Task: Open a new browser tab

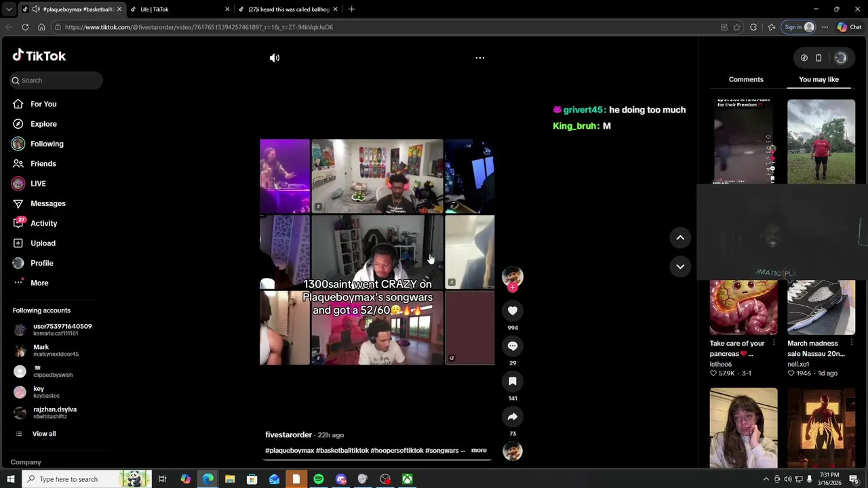Action: 351,9
